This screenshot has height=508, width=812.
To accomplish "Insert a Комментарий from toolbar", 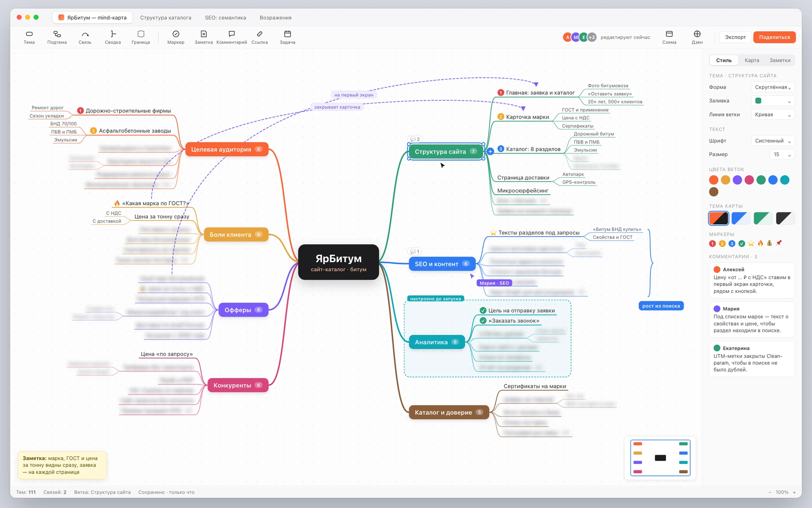I will click(x=232, y=37).
